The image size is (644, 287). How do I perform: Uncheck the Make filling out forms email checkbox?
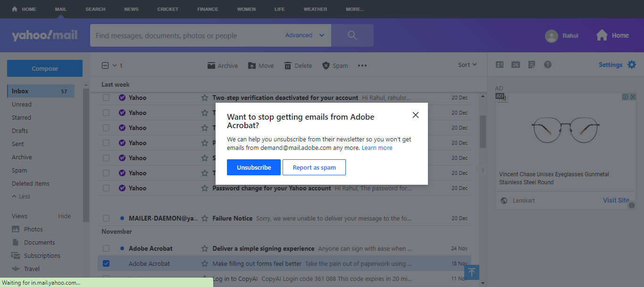[x=106, y=263]
